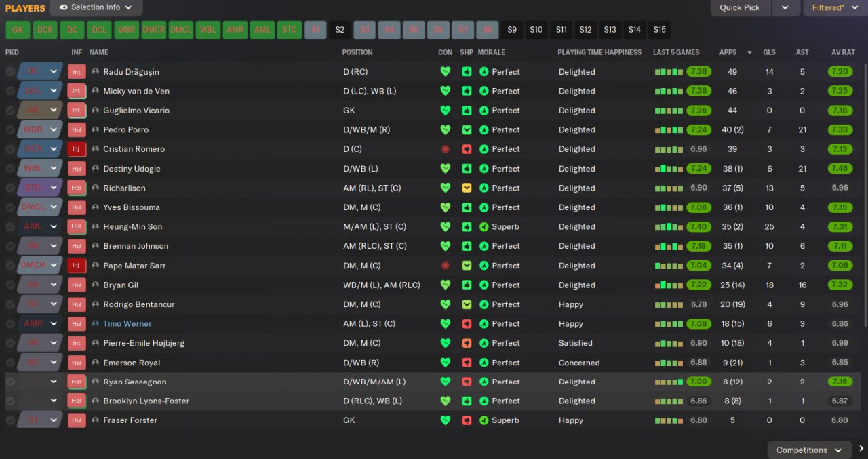Click Yves Bissouma's condition heart icon
This screenshot has width=868, height=459.
[x=446, y=207]
